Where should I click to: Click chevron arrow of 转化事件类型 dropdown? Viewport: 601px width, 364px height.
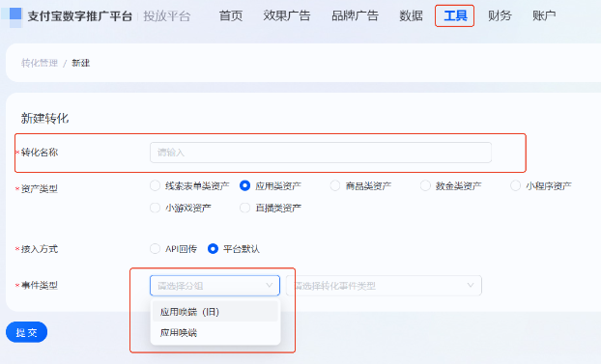(x=471, y=286)
